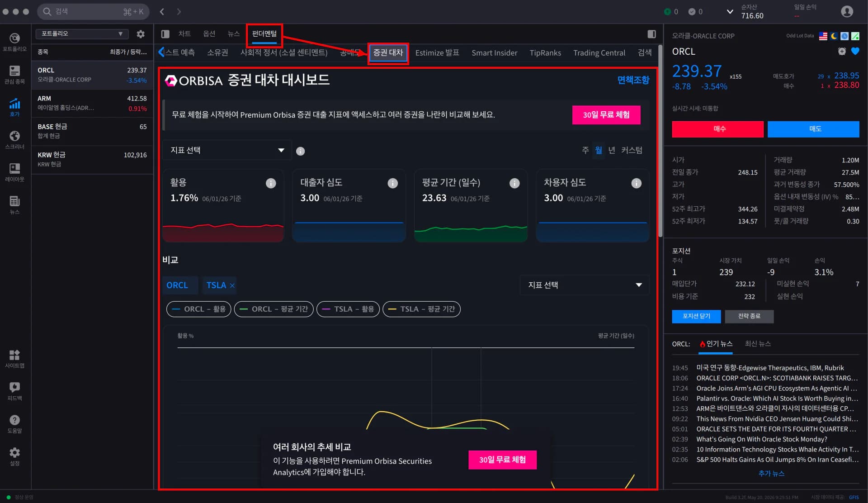Open the 관심 종목 watchlist sidebar icon
868x503 pixels.
(x=15, y=75)
